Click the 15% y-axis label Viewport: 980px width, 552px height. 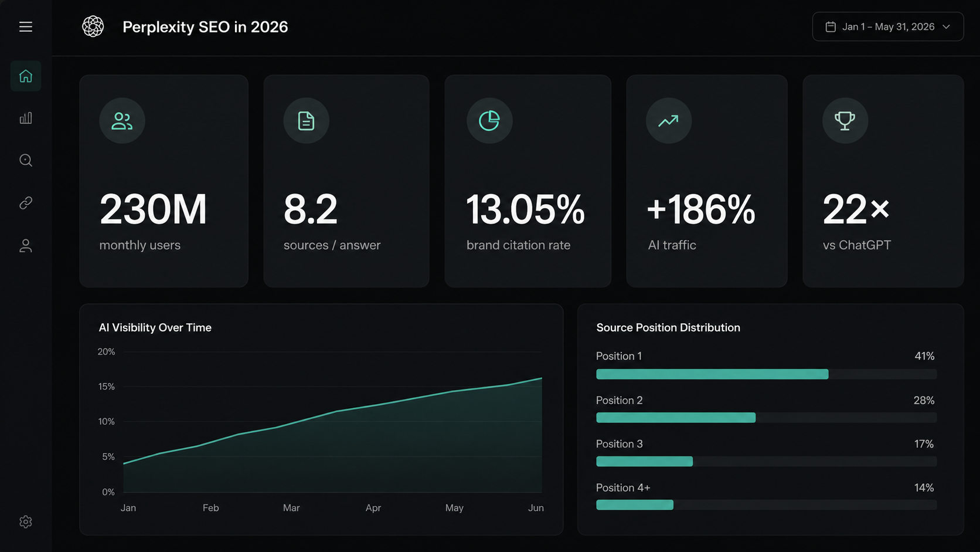click(106, 387)
